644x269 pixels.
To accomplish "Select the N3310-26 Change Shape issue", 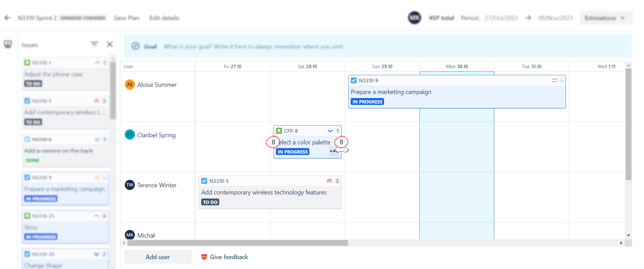I will 65,259.
